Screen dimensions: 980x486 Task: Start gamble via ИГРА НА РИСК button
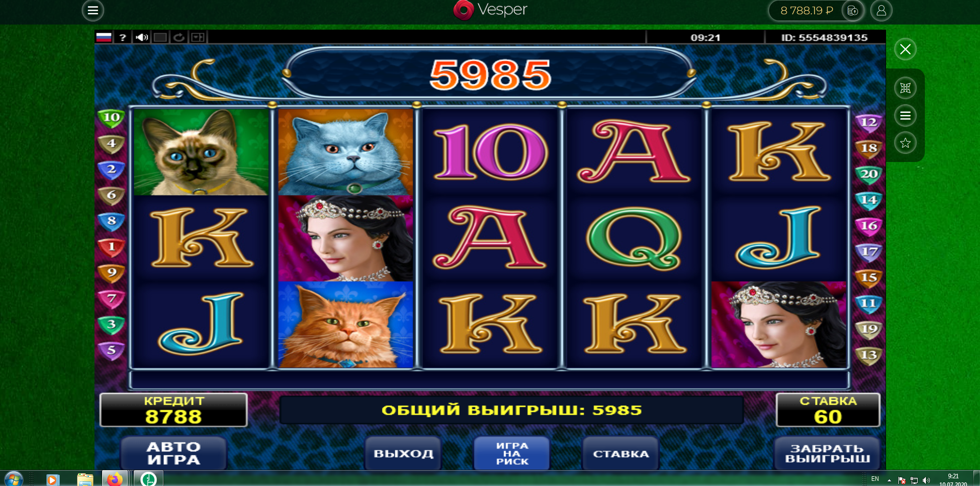tap(512, 453)
